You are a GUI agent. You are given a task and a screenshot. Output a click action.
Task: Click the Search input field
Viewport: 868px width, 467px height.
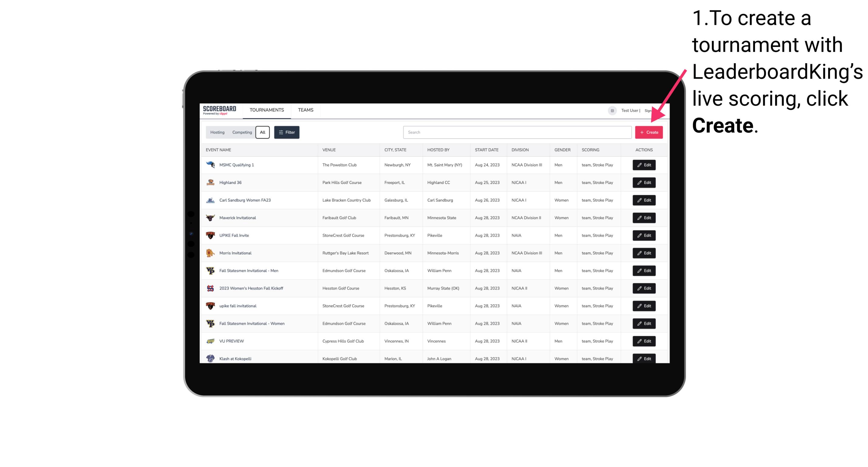[x=518, y=132]
